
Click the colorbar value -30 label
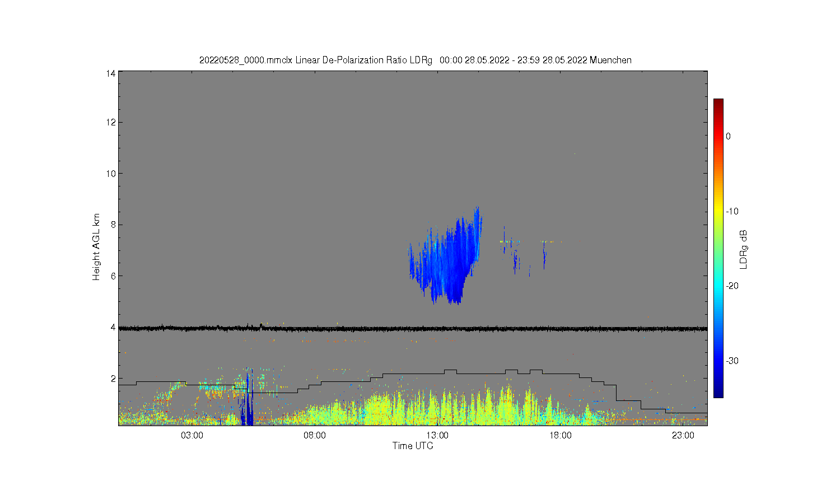pos(732,361)
